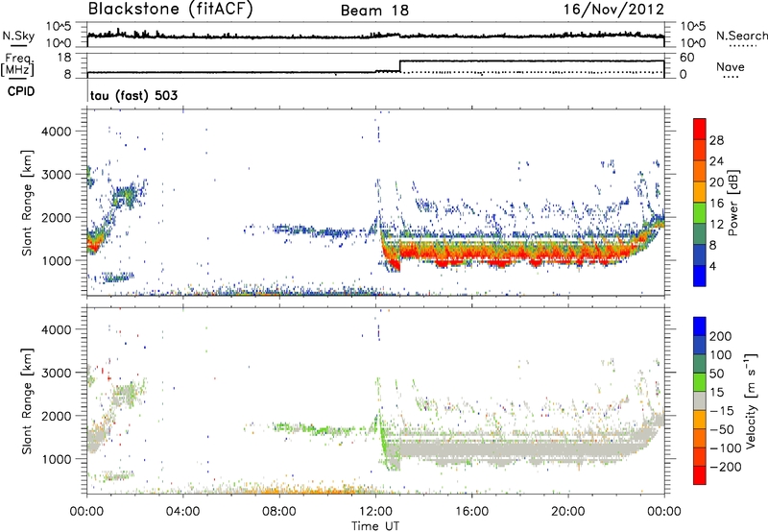The width and height of the screenshot is (768, 532).
Task: Pick the bottom red velocity segment below −200
Action: click(700, 475)
